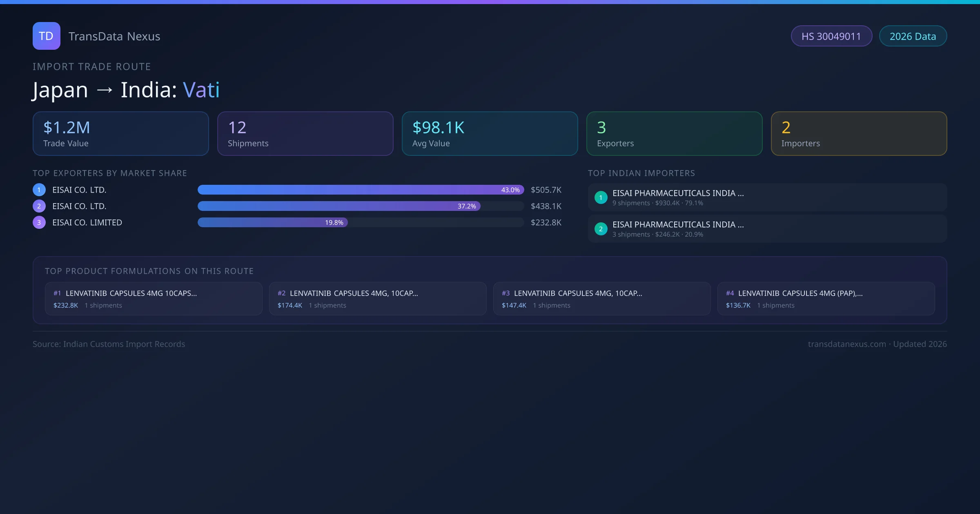
Task: Open the #1 Lenvatinib formulation card
Action: coord(153,299)
